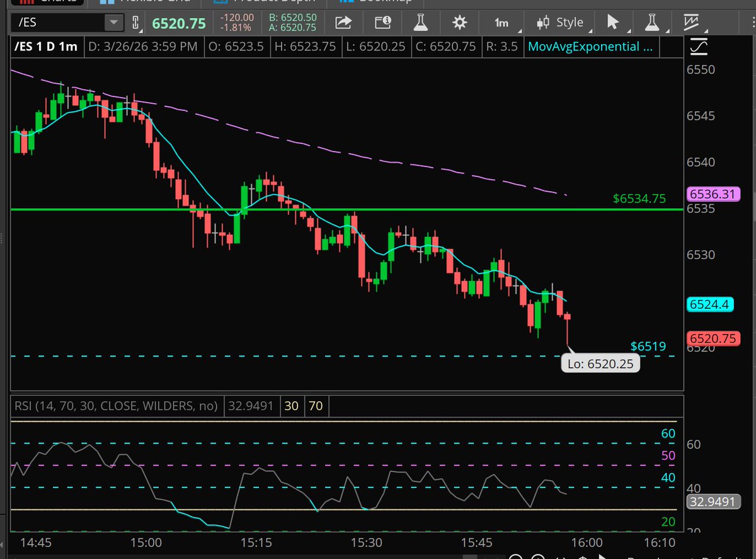Open the symbol selector dropdown arrow

pyautogui.click(x=114, y=23)
